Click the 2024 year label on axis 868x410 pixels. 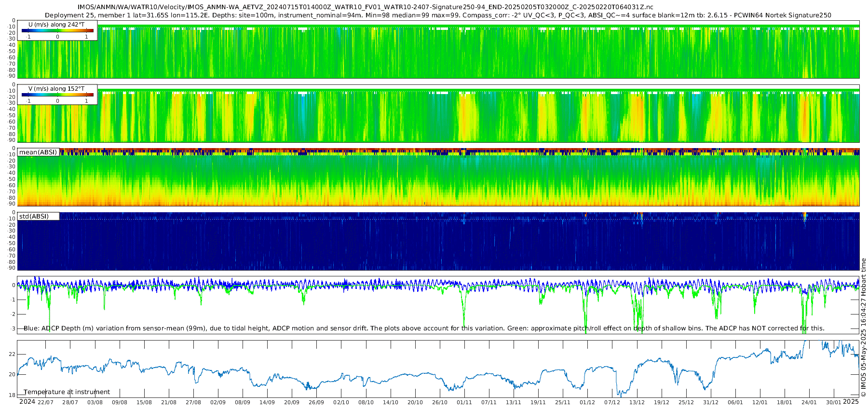[x=27, y=402]
